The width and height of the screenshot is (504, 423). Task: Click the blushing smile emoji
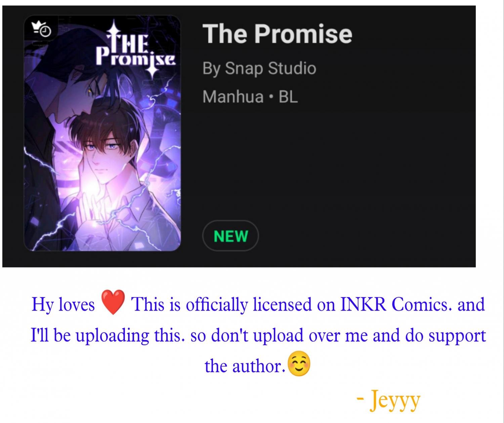coord(299,365)
